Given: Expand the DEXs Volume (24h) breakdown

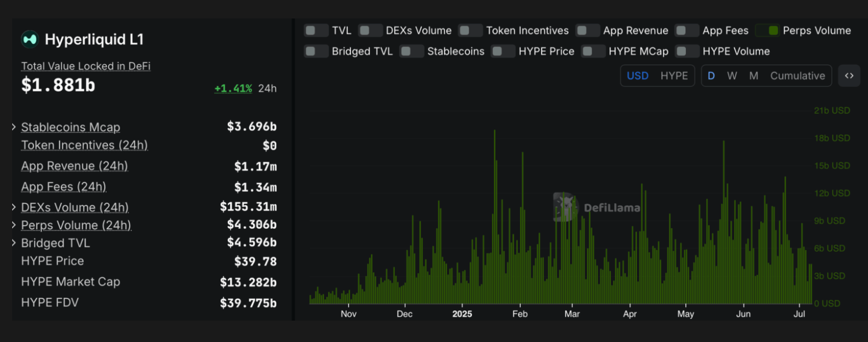Looking at the screenshot, I should click(x=14, y=207).
